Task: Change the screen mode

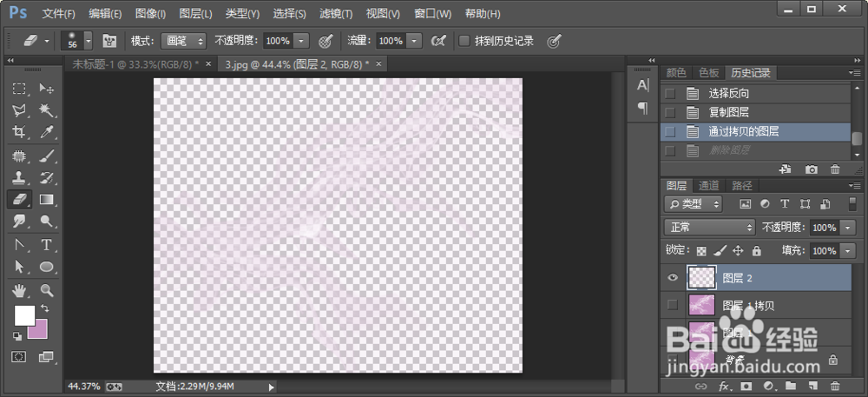Action: [x=47, y=357]
